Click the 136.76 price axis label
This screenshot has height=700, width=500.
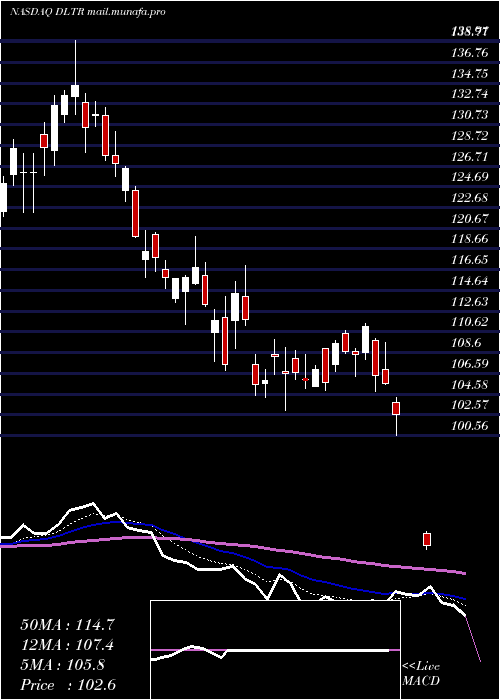click(469, 53)
